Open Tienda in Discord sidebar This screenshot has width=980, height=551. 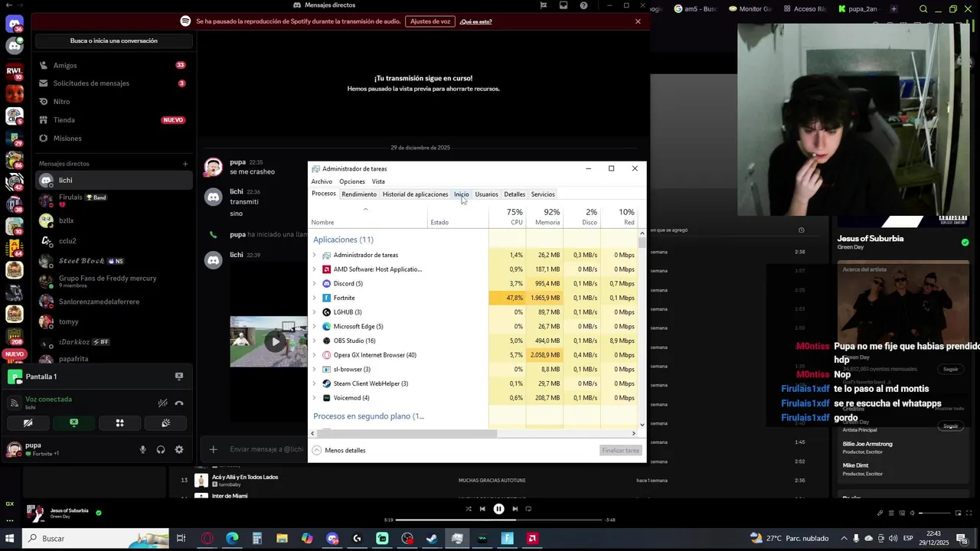point(113,119)
